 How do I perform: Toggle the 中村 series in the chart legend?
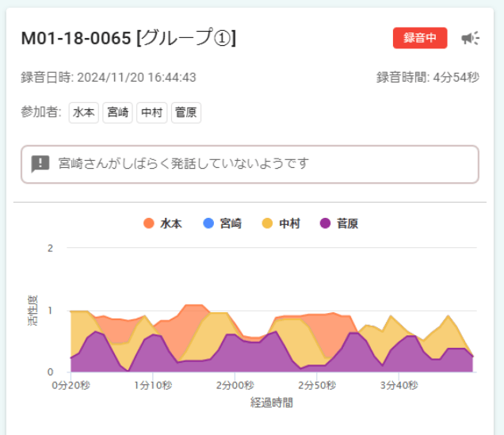click(x=281, y=223)
